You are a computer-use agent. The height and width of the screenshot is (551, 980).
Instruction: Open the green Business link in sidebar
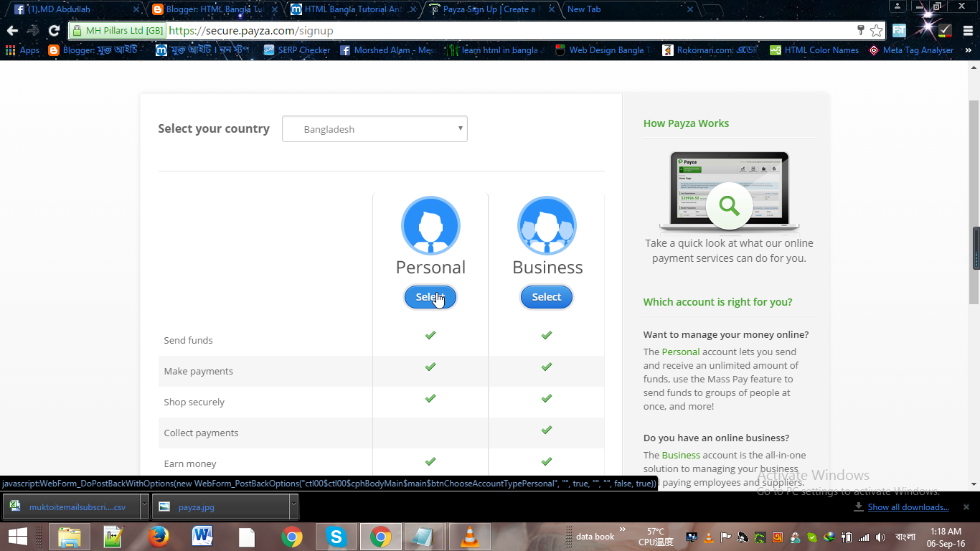[x=681, y=455]
